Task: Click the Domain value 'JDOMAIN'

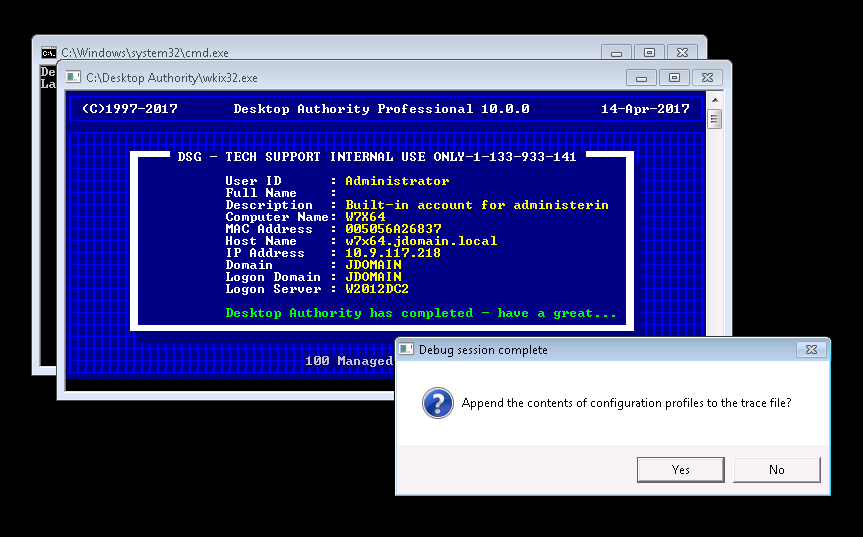Action: tap(373, 265)
